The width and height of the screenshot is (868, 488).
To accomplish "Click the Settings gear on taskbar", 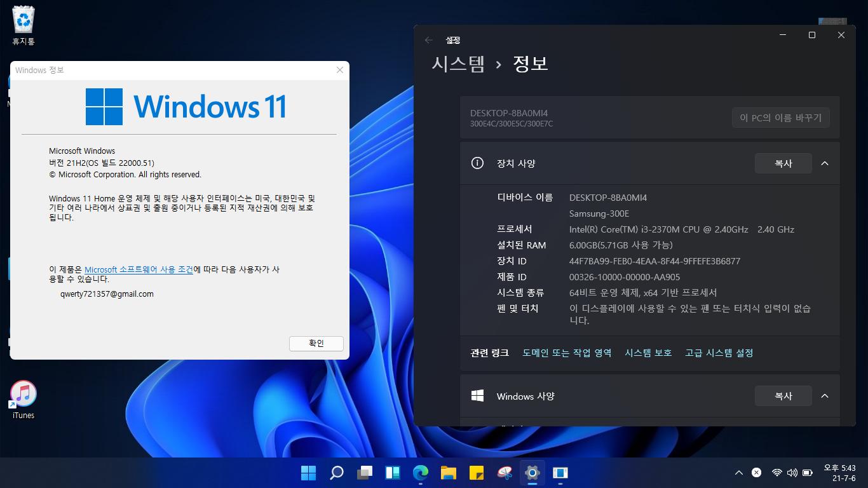I will pyautogui.click(x=532, y=473).
